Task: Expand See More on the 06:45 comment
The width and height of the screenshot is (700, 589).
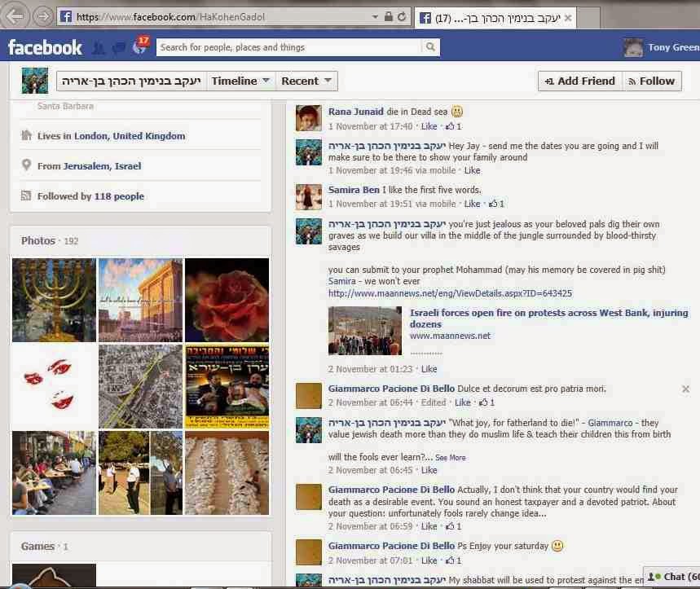Action: coord(451,458)
